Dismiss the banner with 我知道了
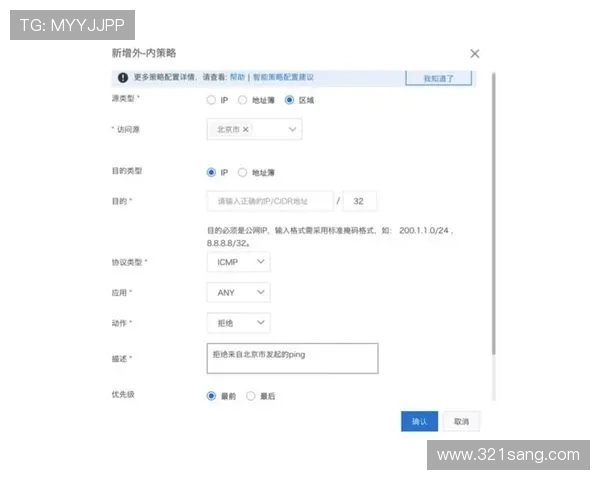600x480 pixels. tap(439, 78)
